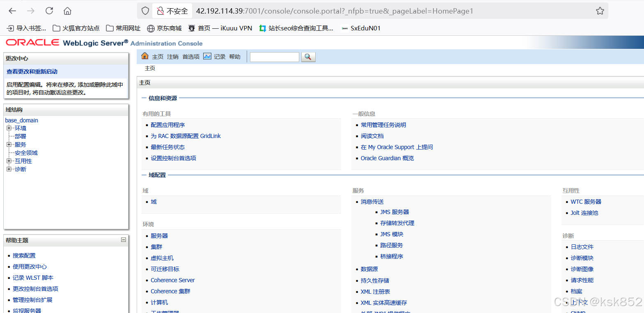Open 火狐官方站点 bookmark folder

76,28
